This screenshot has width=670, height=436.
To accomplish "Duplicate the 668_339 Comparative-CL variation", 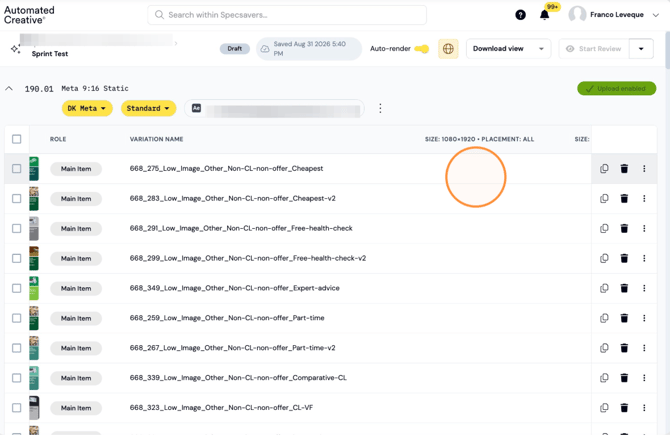I will click(604, 378).
